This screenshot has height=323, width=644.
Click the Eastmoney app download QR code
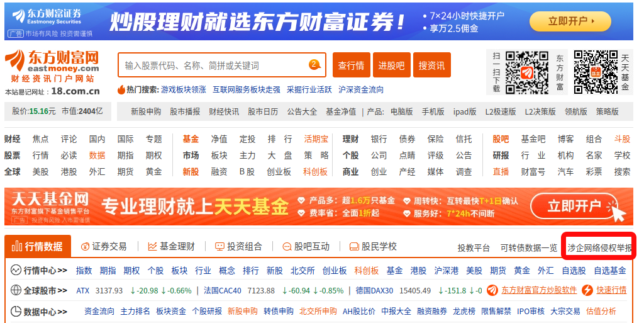pos(527,72)
